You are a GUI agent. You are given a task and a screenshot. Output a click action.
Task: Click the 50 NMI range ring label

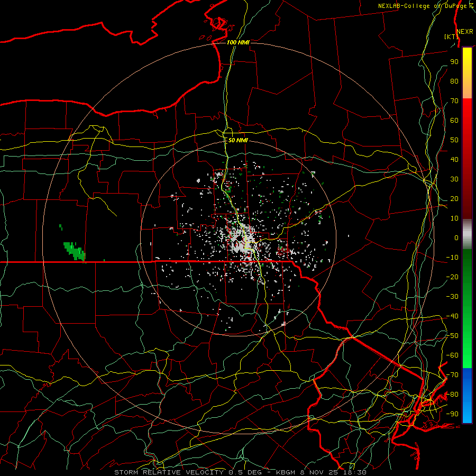point(238,140)
